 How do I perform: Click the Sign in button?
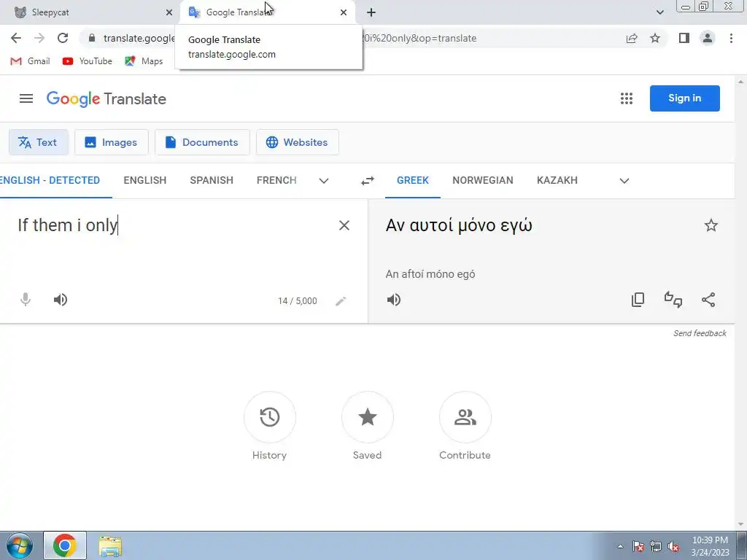click(684, 98)
